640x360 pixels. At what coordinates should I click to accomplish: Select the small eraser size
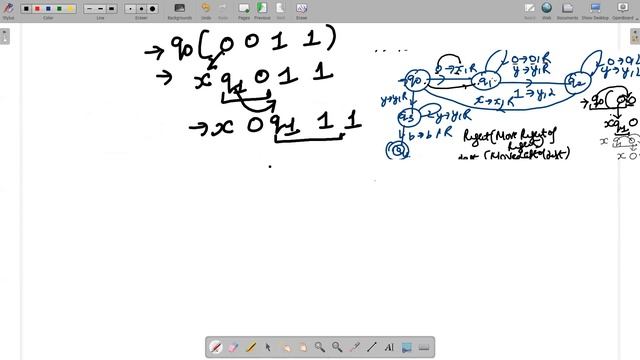130,9
